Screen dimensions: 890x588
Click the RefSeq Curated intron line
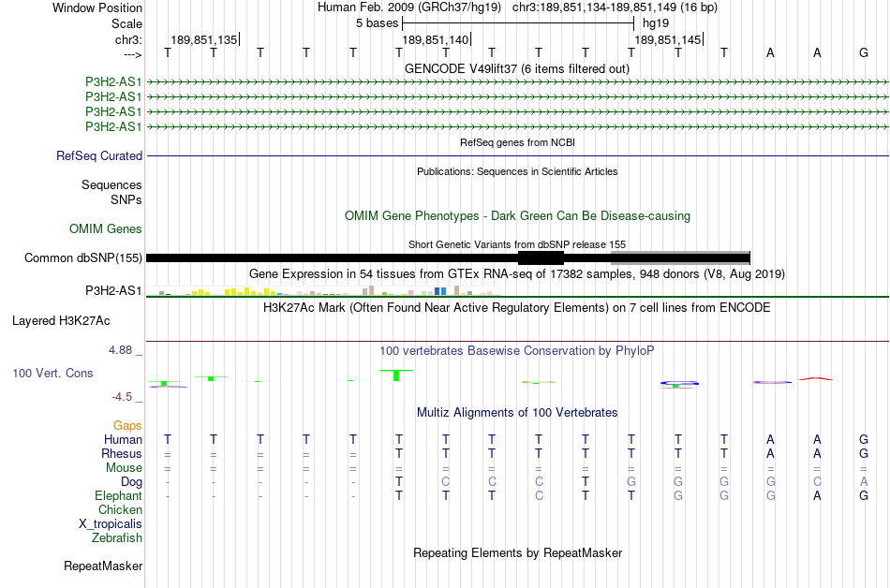(x=517, y=156)
